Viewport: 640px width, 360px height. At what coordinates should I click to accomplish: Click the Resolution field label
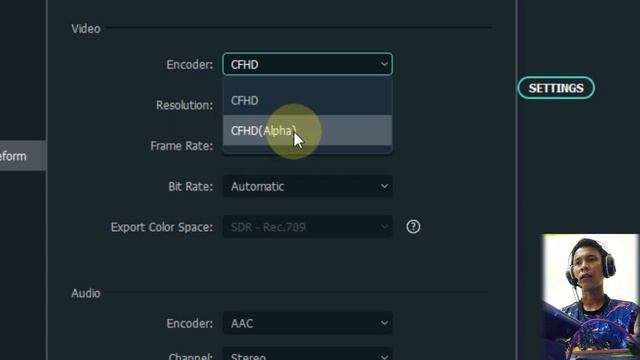[184, 105]
